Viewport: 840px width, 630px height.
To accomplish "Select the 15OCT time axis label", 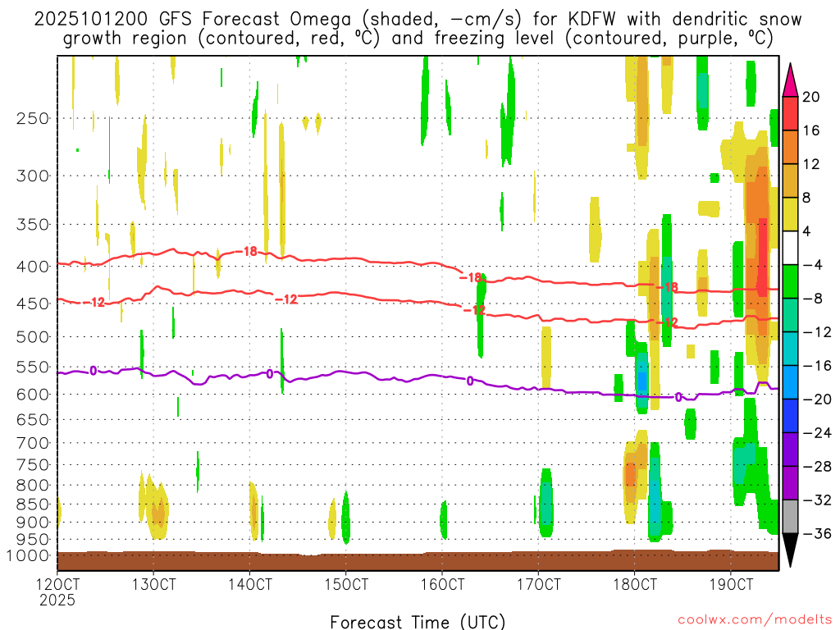I will [x=345, y=585].
